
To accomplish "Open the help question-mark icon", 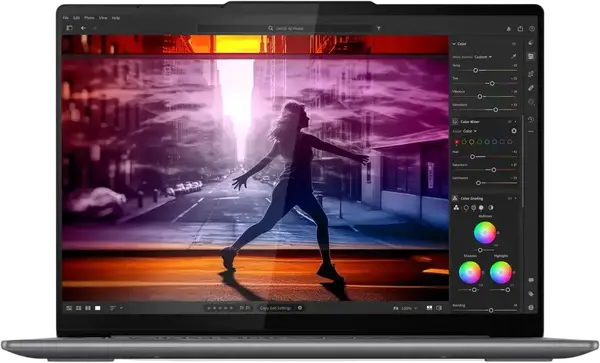I will (532, 29).
